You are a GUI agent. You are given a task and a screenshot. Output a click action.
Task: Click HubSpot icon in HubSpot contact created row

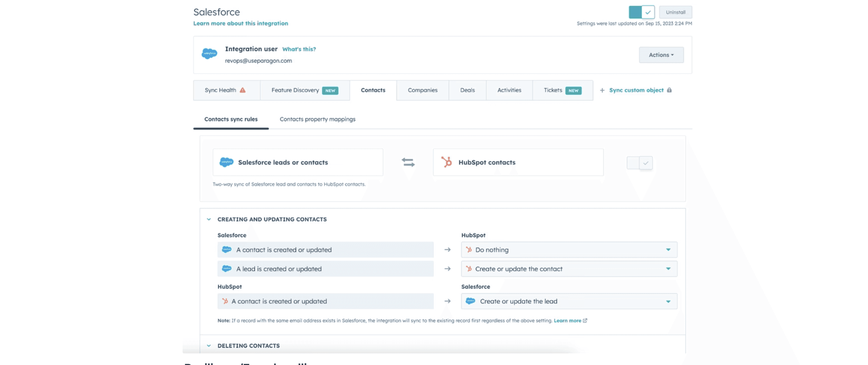point(225,301)
